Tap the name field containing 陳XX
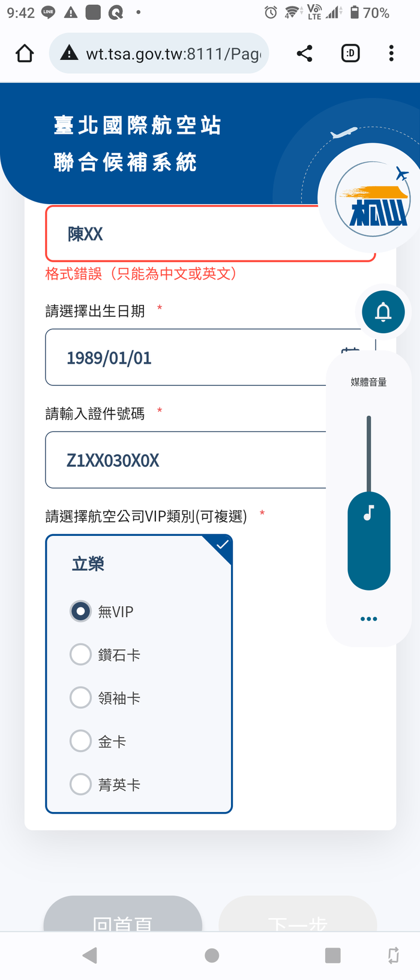420x980 pixels. [210, 233]
